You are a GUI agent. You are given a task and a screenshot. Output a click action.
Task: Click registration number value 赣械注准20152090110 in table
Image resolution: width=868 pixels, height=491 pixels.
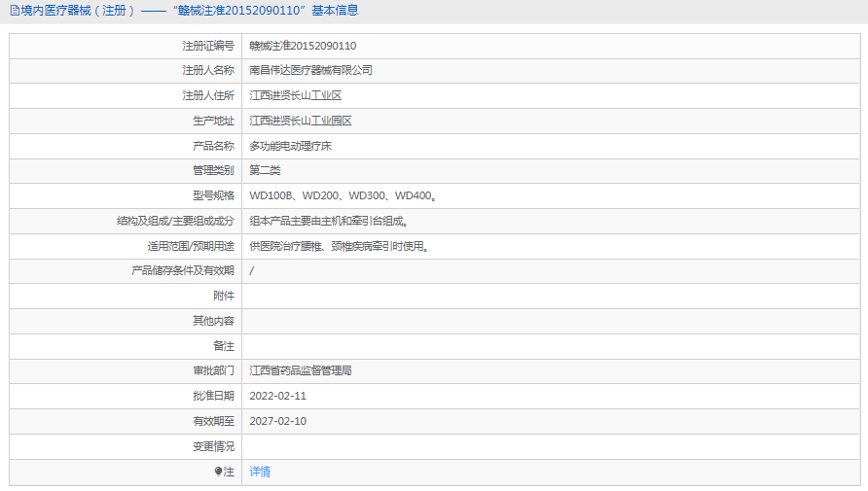(x=303, y=46)
